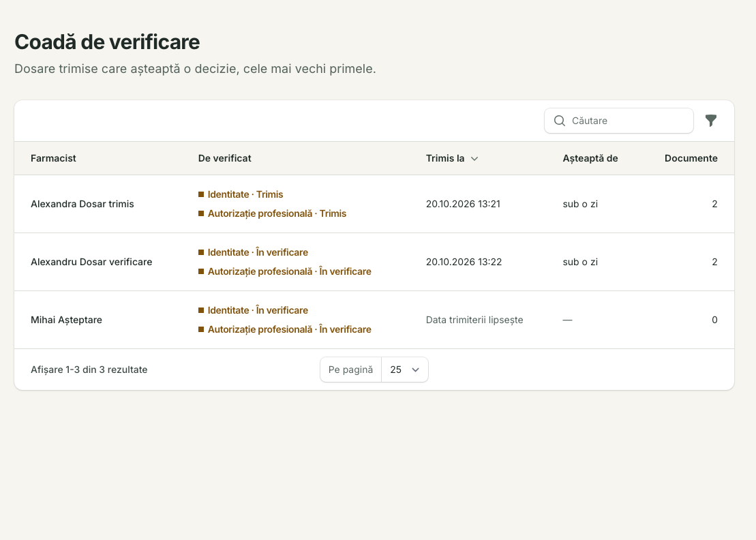Click sub o zi in Alexandra's row

[580, 204]
